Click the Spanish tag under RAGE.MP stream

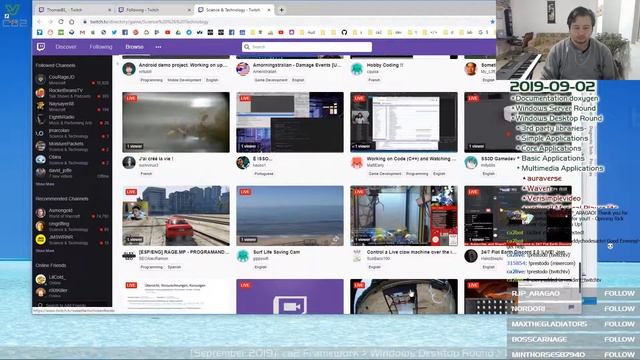(174, 267)
